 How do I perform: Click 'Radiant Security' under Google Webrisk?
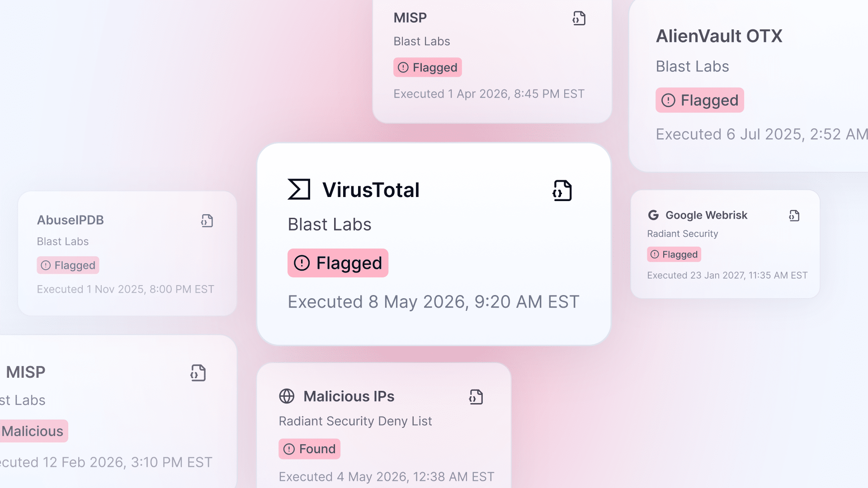tap(682, 234)
